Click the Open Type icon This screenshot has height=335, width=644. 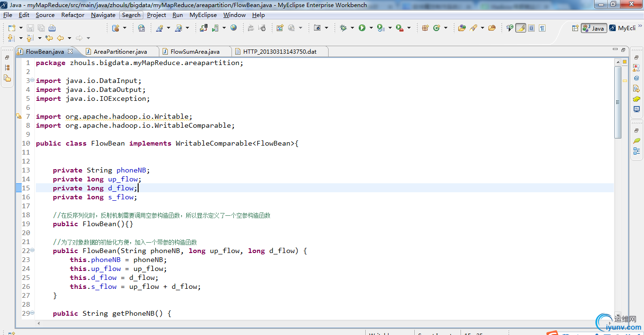click(462, 28)
